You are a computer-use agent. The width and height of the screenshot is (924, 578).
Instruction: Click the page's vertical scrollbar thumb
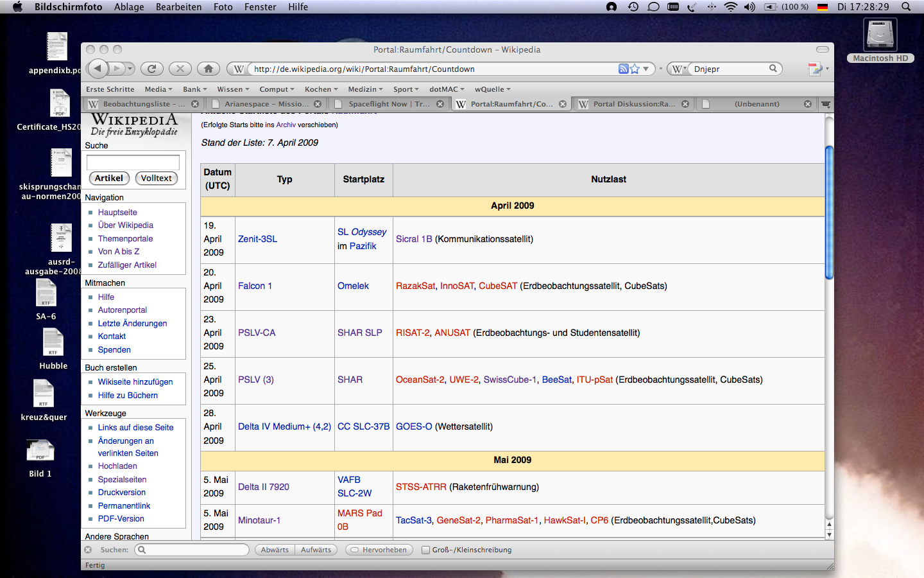pos(829,212)
